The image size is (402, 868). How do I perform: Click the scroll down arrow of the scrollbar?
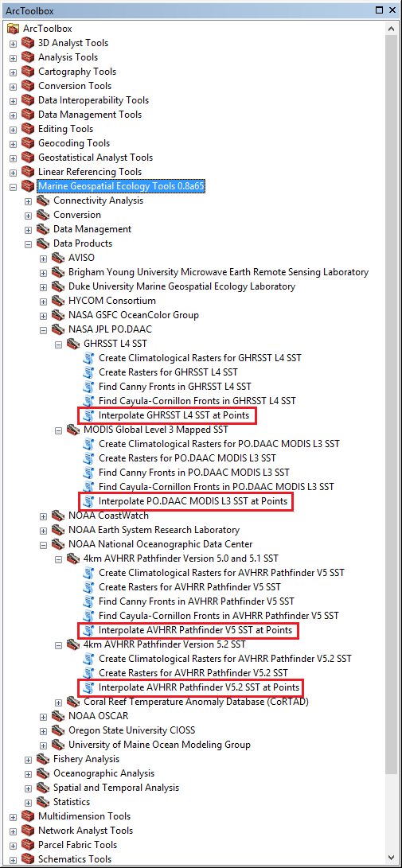(x=392, y=860)
